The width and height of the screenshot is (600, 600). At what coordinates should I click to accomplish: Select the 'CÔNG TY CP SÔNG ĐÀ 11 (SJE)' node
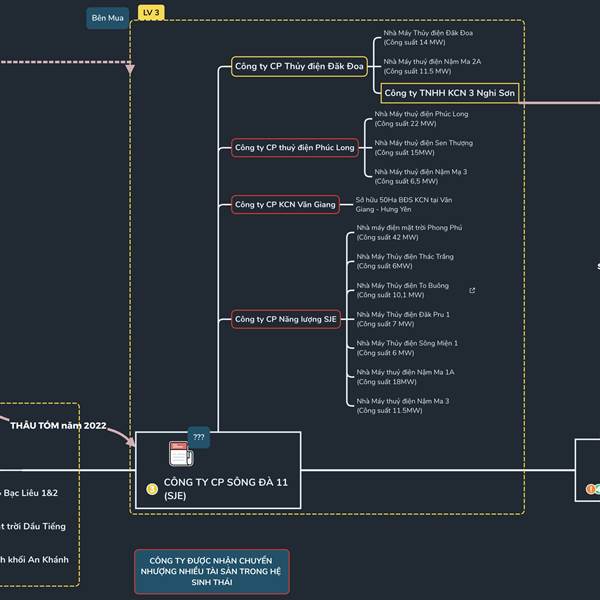[x=218, y=470]
